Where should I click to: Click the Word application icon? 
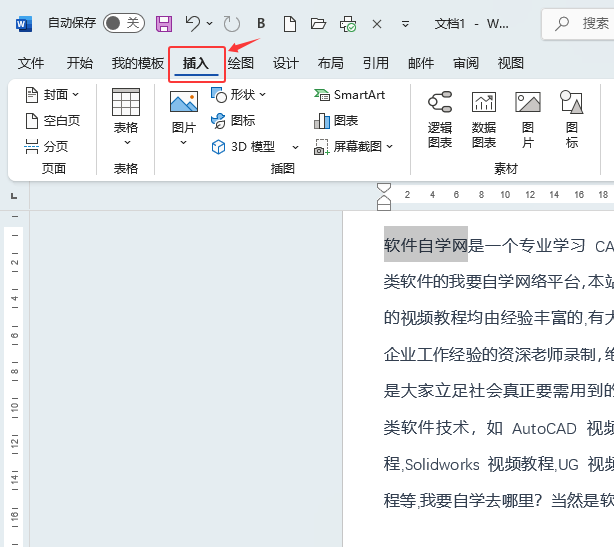tap(24, 24)
